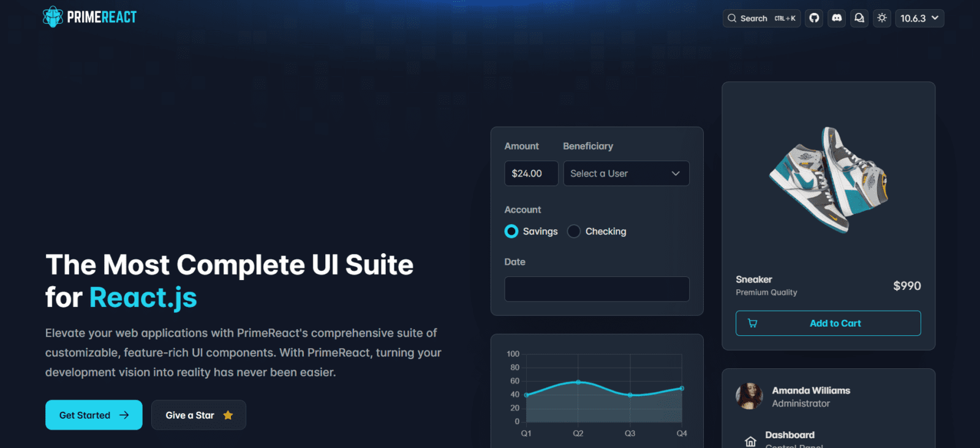Click the Beneficiary dropdown chevron
The height and width of the screenshot is (448, 980).
click(x=676, y=173)
